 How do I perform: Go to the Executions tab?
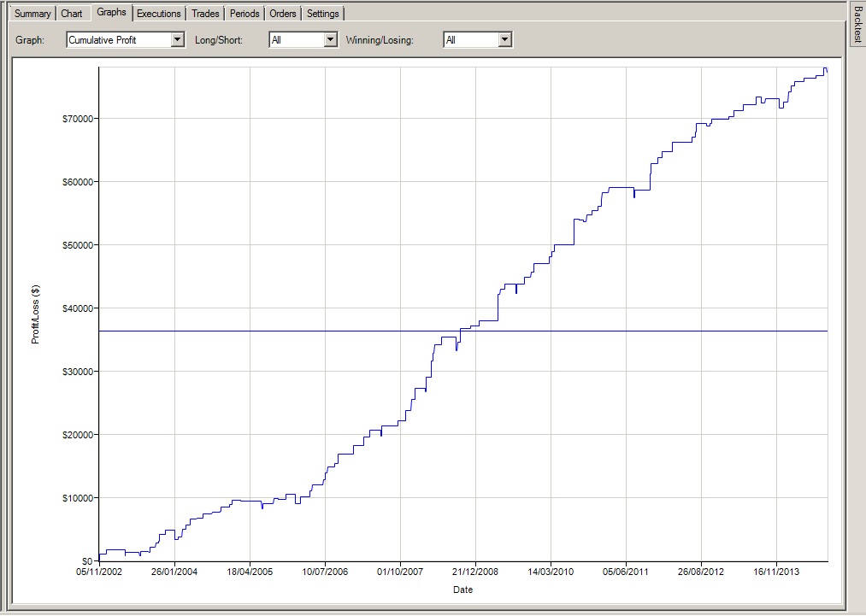click(x=159, y=14)
